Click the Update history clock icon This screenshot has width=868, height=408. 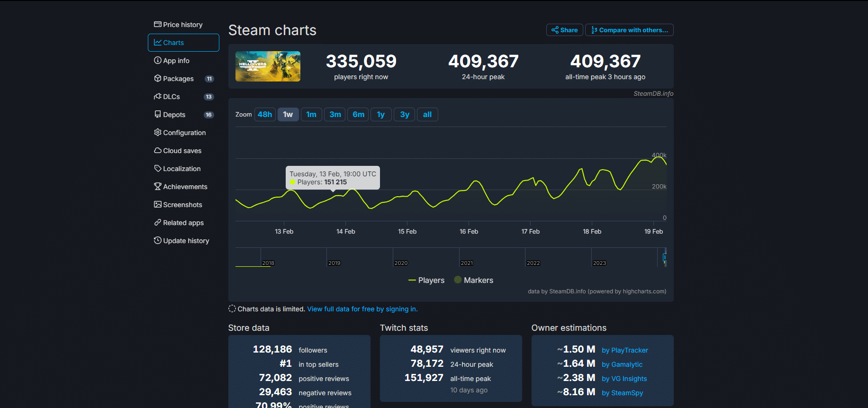click(x=157, y=240)
